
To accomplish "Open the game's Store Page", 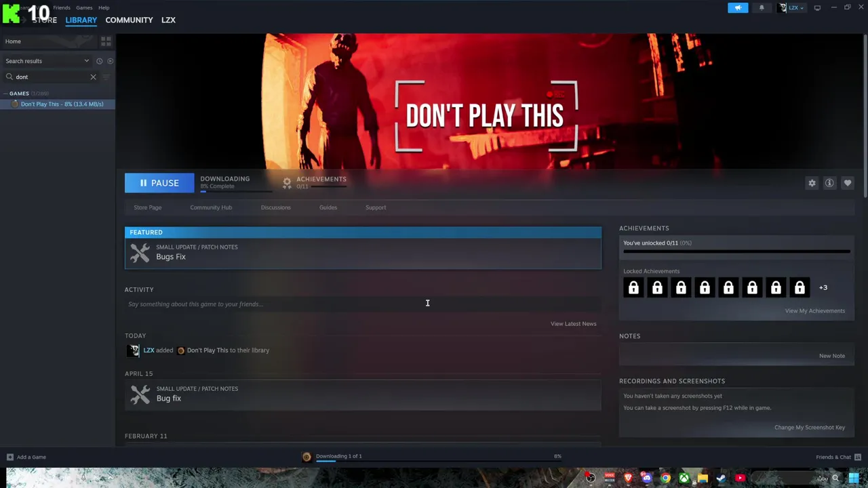I will 147,207.
